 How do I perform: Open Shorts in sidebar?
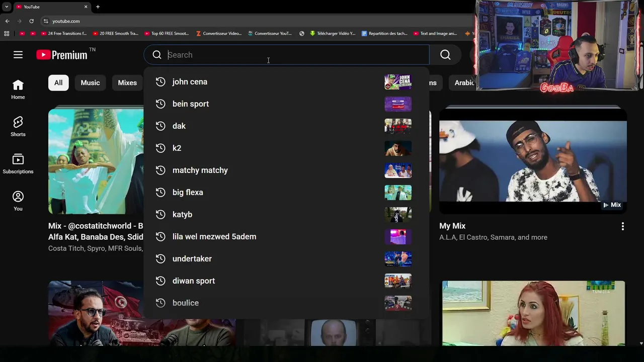pos(18,127)
